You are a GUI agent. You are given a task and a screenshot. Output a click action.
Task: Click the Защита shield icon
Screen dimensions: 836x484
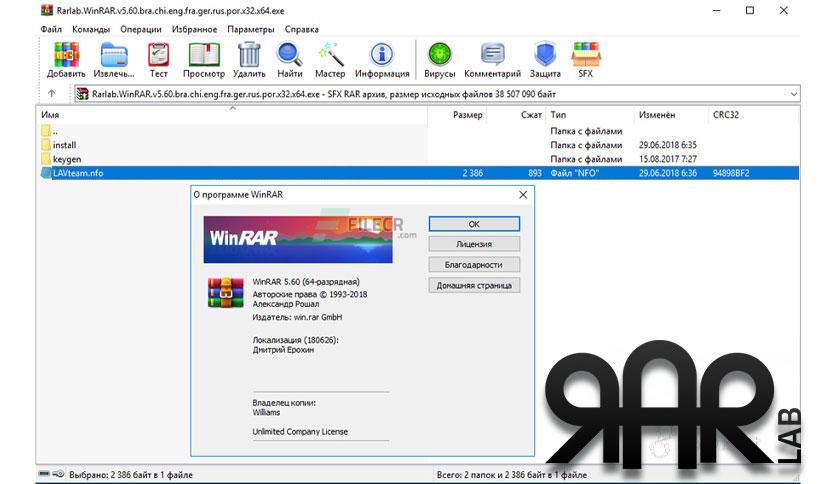pos(545,55)
